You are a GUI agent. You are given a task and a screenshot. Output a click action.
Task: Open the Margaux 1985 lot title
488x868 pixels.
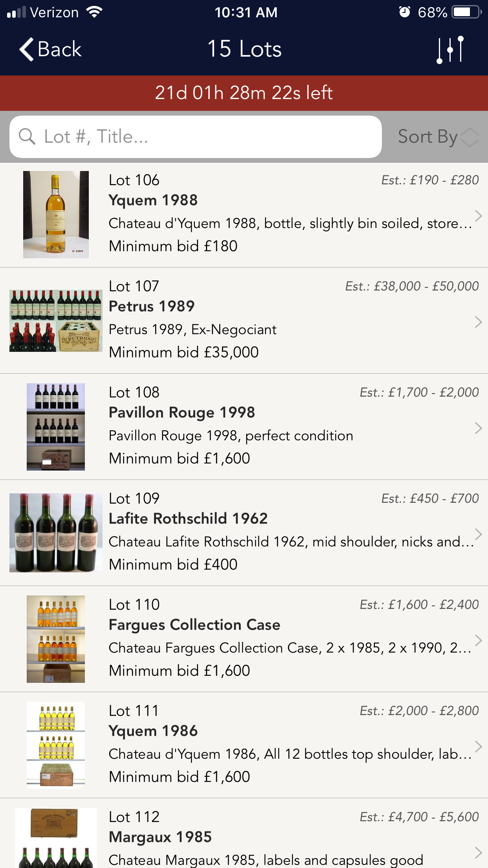click(160, 837)
